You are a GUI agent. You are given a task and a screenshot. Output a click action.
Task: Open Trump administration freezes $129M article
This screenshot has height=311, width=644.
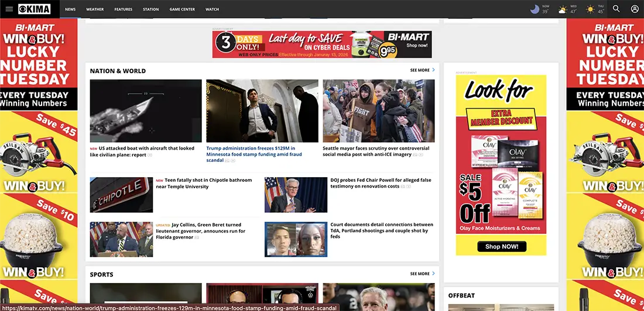254,154
